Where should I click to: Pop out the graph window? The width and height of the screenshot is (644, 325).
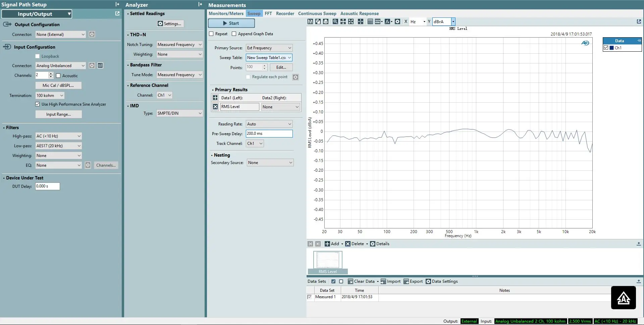pyautogui.click(x=639, y=21)
